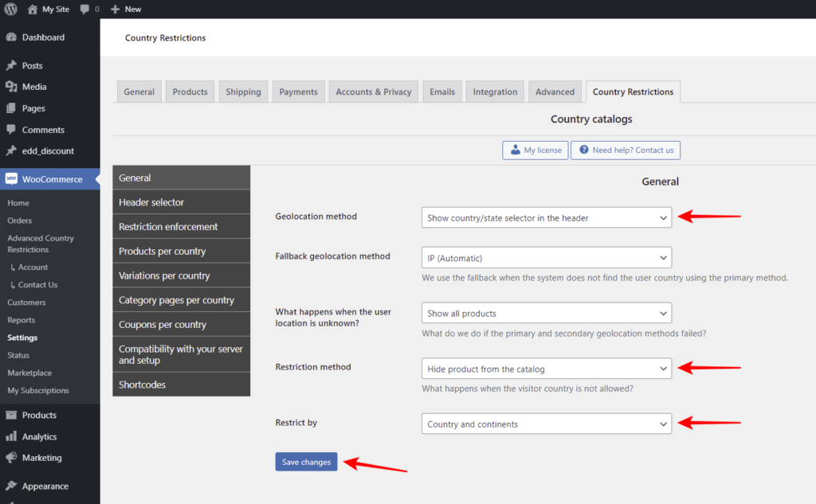
Task: Open the Status submenu link
Action: [x=18, y=355]
